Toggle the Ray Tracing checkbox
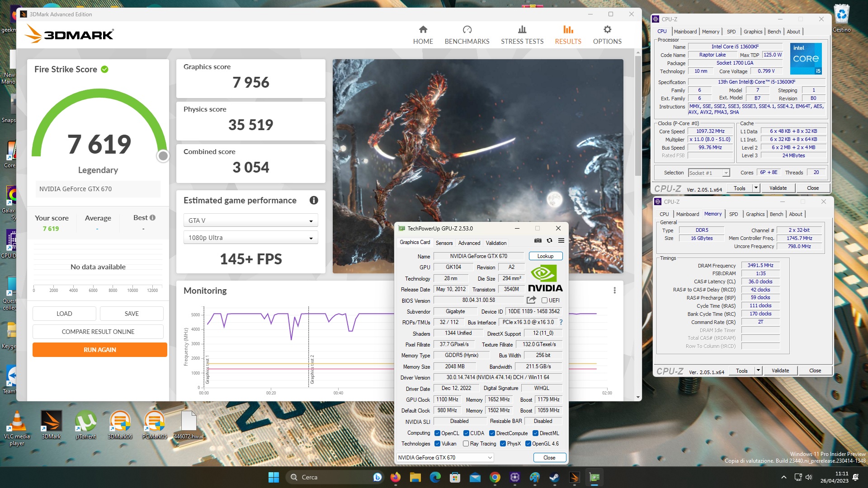The width and height of the screenshot is (868, 488). [x=466, y=444]
